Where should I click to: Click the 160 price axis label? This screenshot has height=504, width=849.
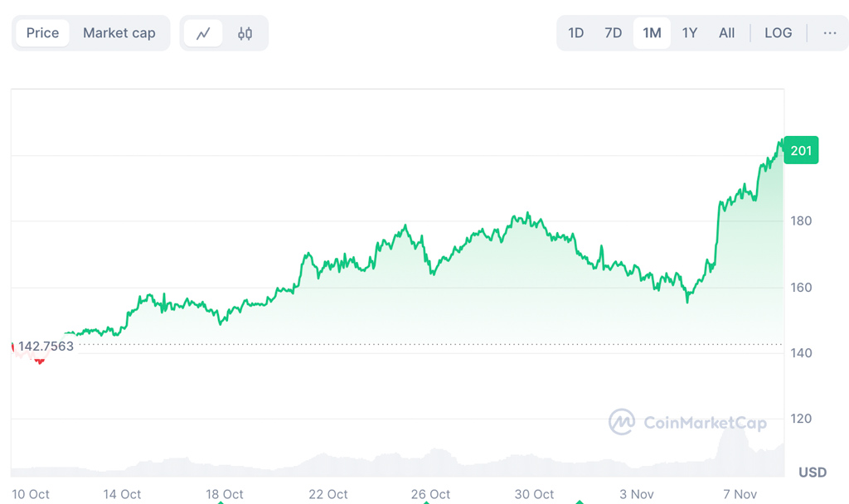tap(801, 288)
